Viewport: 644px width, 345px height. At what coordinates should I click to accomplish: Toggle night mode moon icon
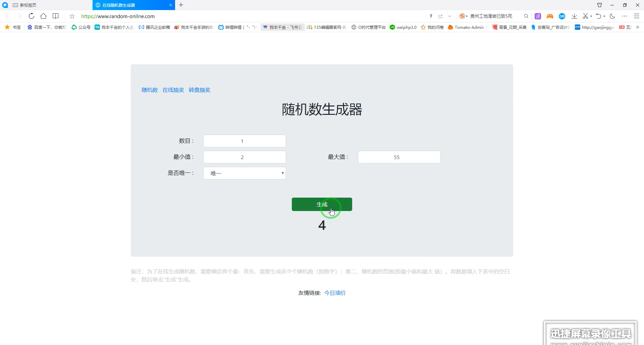[x=612, y=16]
